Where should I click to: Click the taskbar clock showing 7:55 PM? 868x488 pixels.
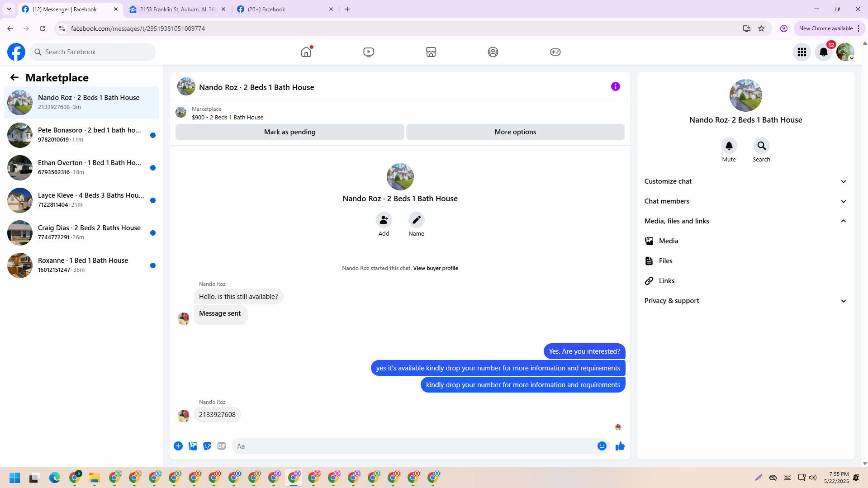[x=836, y=478]
